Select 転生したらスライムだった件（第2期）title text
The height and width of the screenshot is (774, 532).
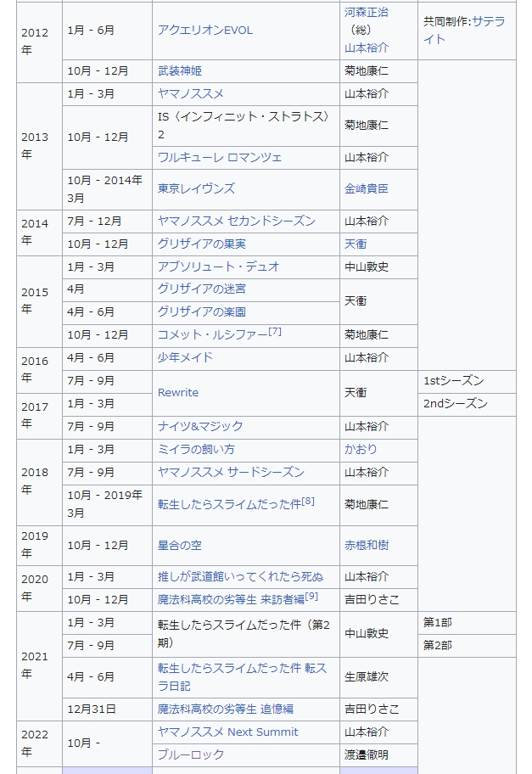point(244,634)
